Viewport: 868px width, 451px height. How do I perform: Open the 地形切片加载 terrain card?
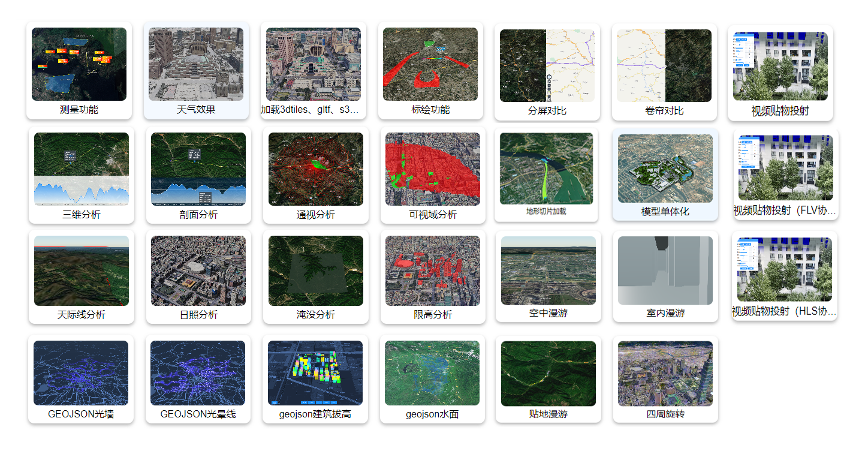pos(546,169)
